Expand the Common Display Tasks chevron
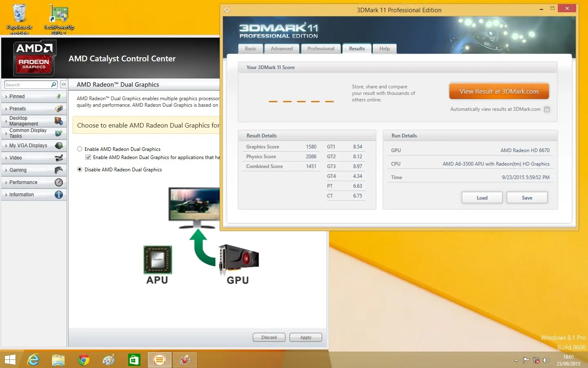 [x=6, y=133]
